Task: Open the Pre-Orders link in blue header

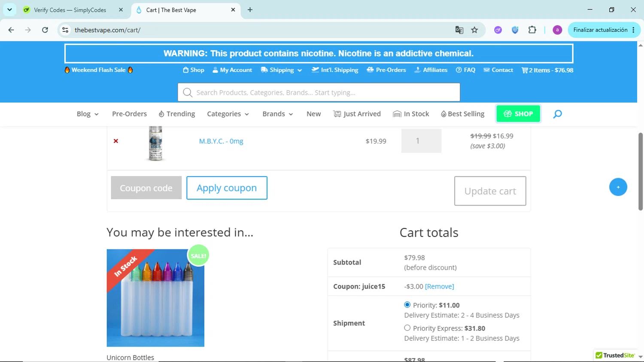Action: point(386,70)
